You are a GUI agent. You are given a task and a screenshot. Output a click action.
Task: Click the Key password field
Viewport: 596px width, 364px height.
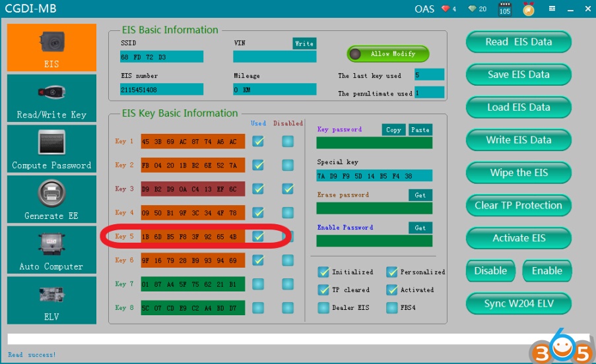[374, 142]
